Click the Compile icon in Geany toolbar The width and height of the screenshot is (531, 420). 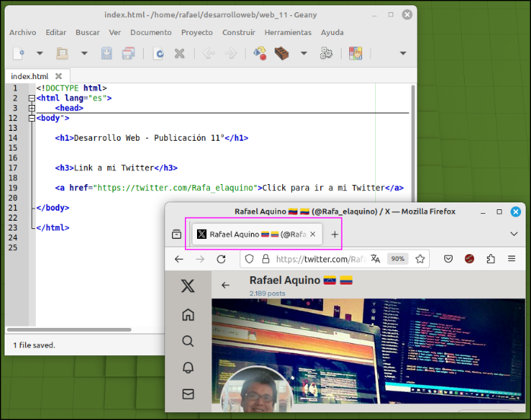click(x=259, y=53)
